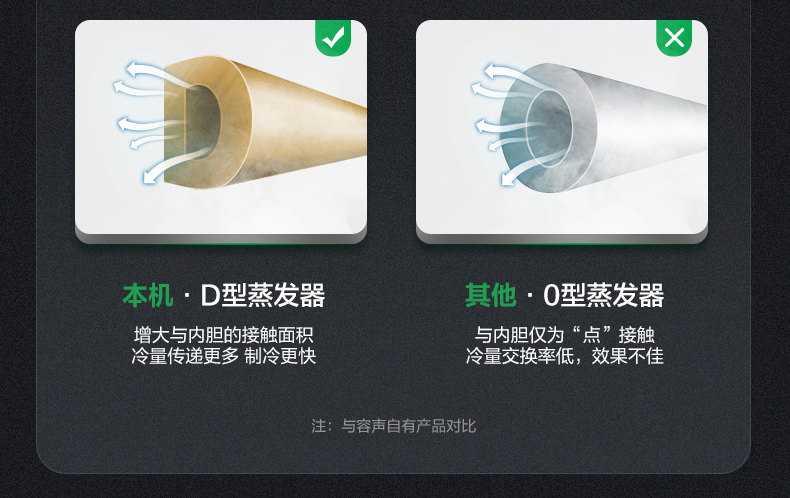
Task: Click the 冷量传递更多 制冷更快 text line
Action: point(223,356)
